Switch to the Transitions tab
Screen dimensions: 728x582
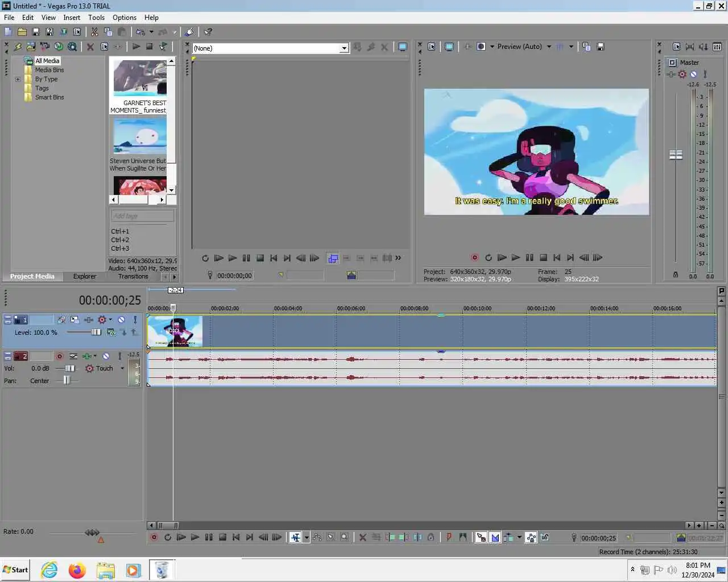pos(133,276)
